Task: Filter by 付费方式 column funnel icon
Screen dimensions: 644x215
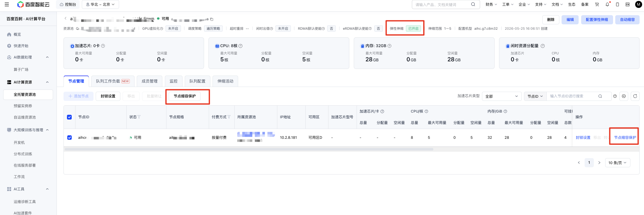Action: (x=229, y=117)
